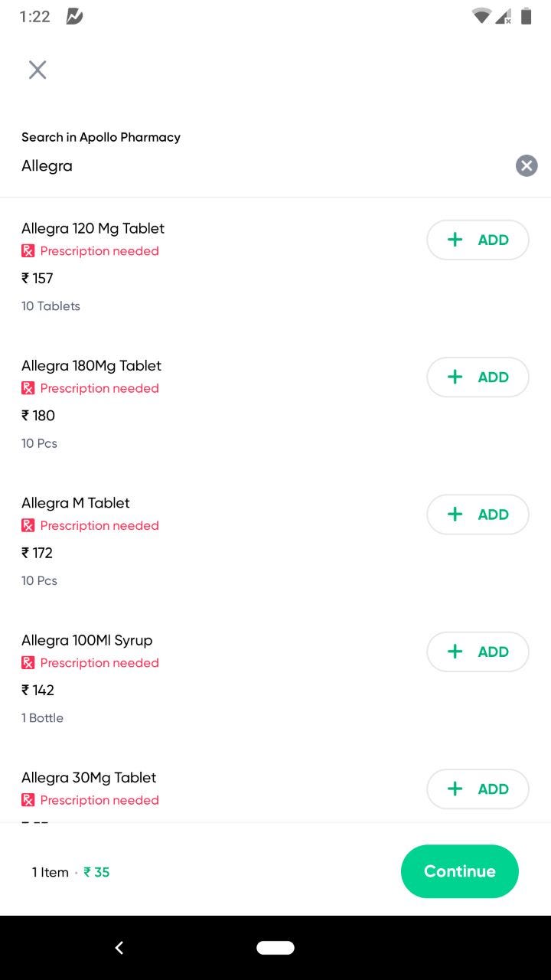Close the pharmacy search screen

click(x=37, y=70)
